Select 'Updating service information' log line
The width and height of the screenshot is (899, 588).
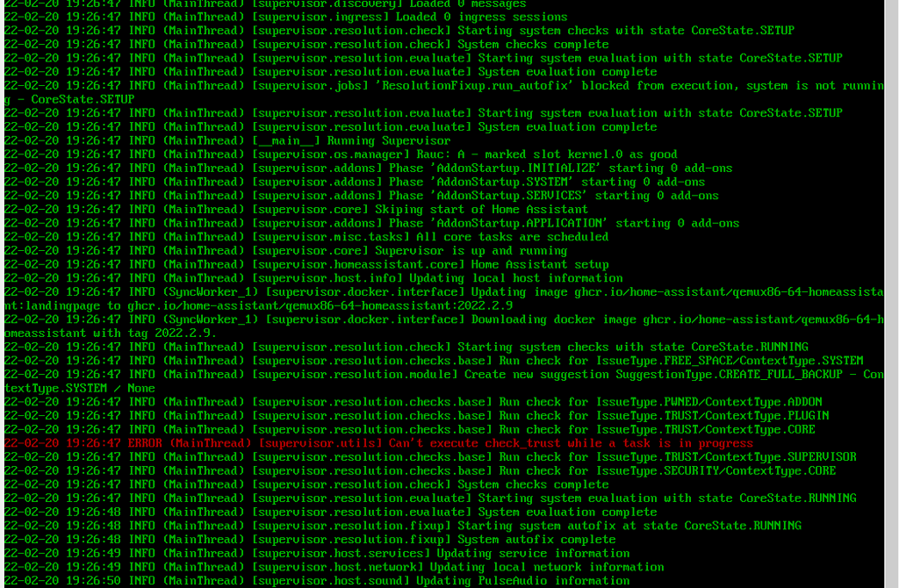[316, 553]
